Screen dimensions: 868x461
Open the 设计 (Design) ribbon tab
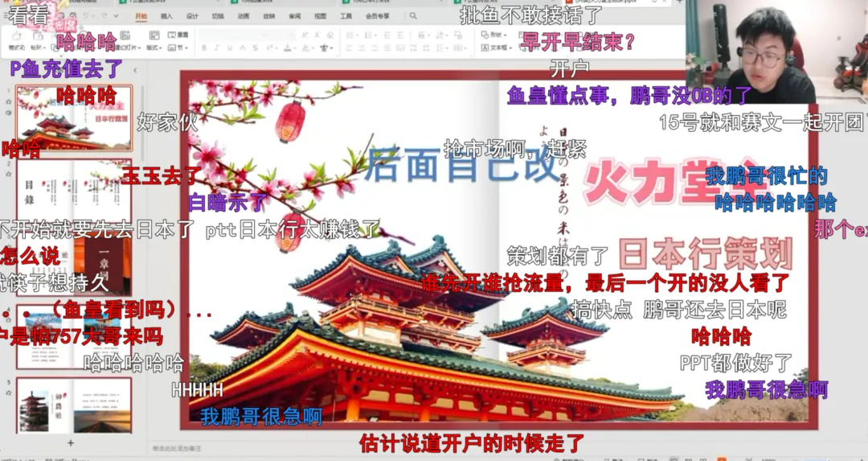[x=192, y=16]
